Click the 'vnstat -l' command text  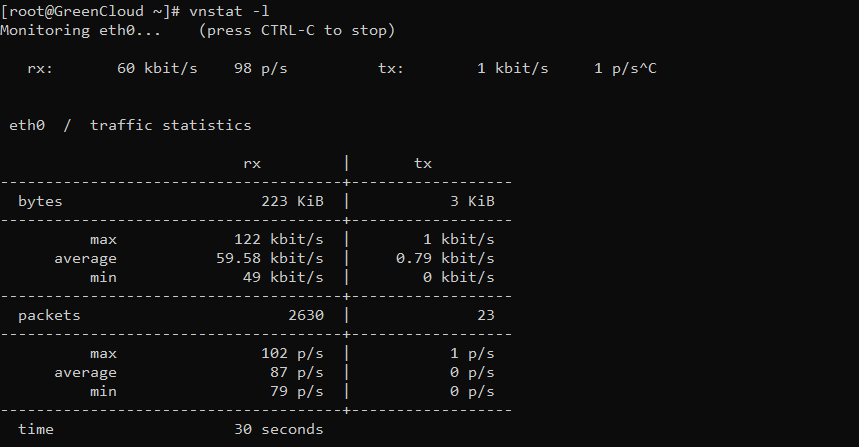229,11
